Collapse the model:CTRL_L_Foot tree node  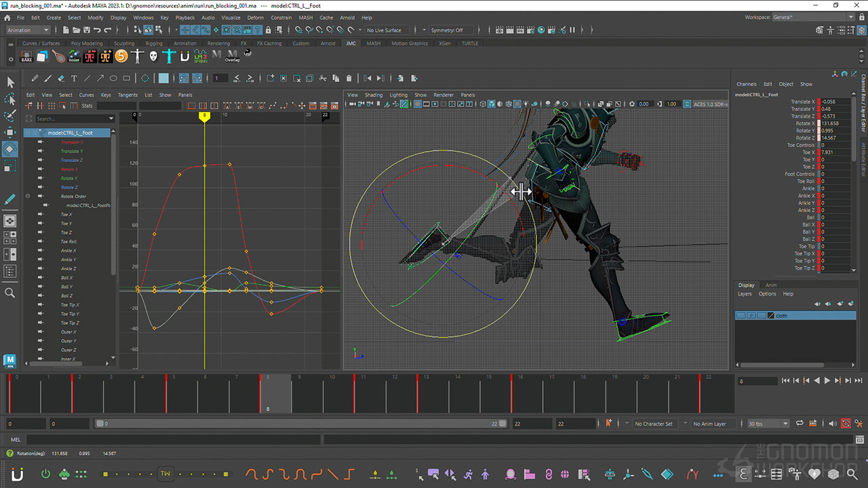(28, 133)
